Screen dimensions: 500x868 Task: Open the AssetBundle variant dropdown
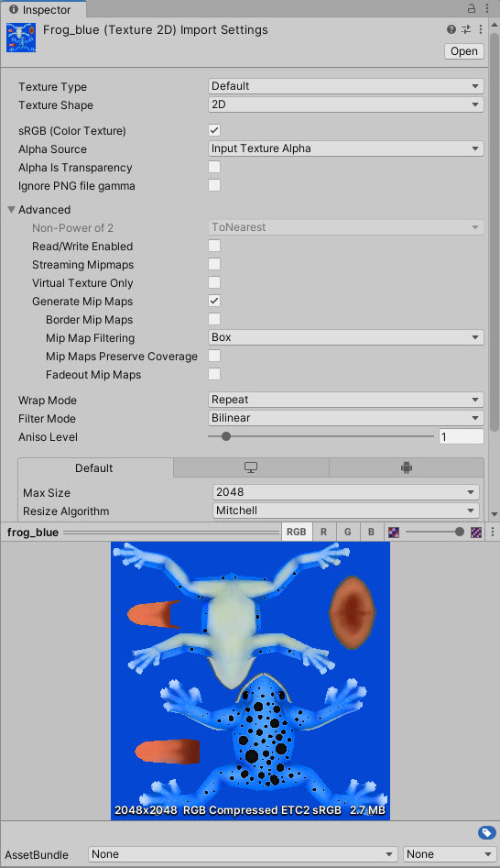pyautogui.click(x=449, y=854)
